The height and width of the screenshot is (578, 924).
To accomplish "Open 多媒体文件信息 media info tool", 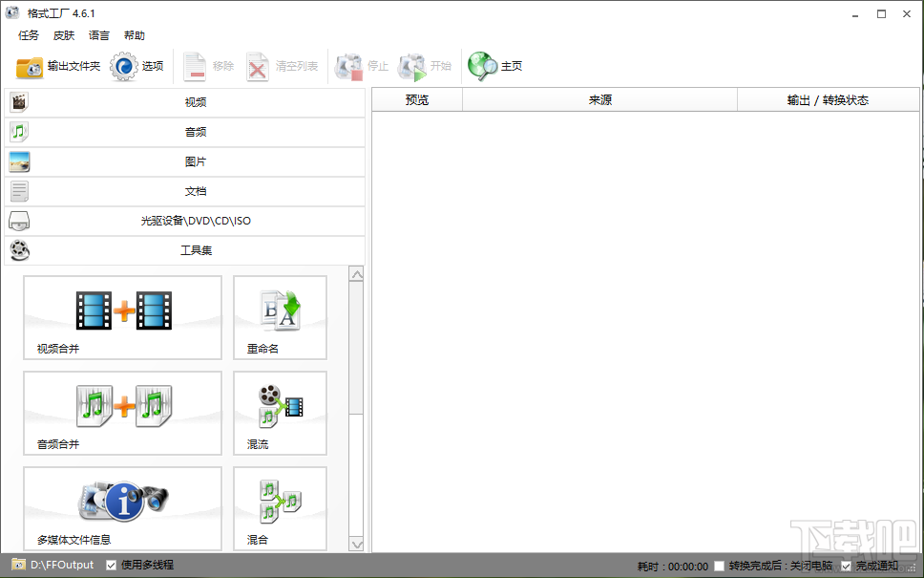I will coord(122,508).
